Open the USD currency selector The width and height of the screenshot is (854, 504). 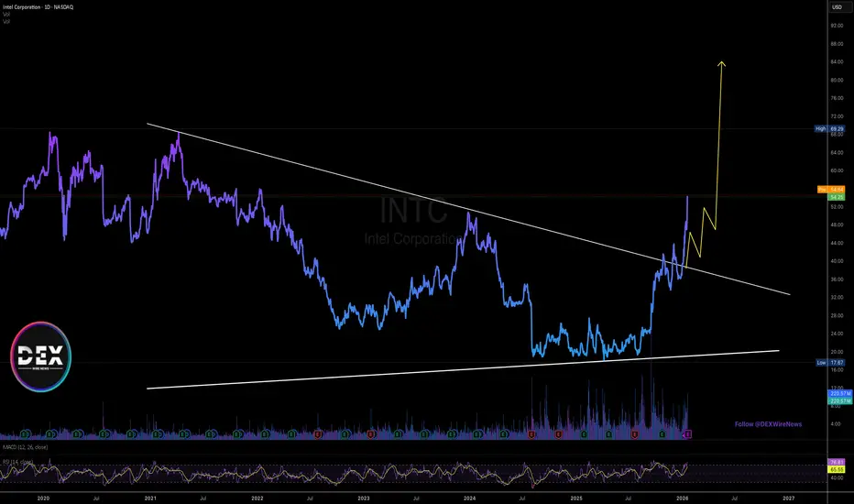pos(837,7)
